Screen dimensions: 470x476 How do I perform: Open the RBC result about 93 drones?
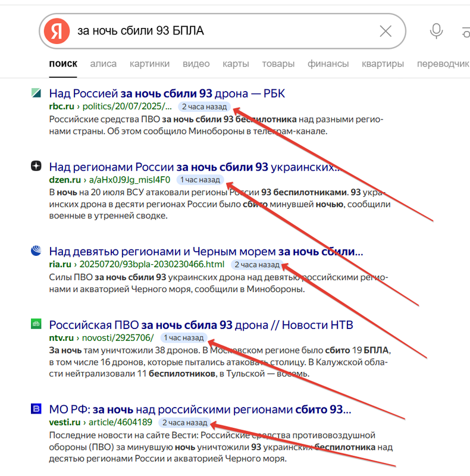pyautogui.click(x=167, y=93)
